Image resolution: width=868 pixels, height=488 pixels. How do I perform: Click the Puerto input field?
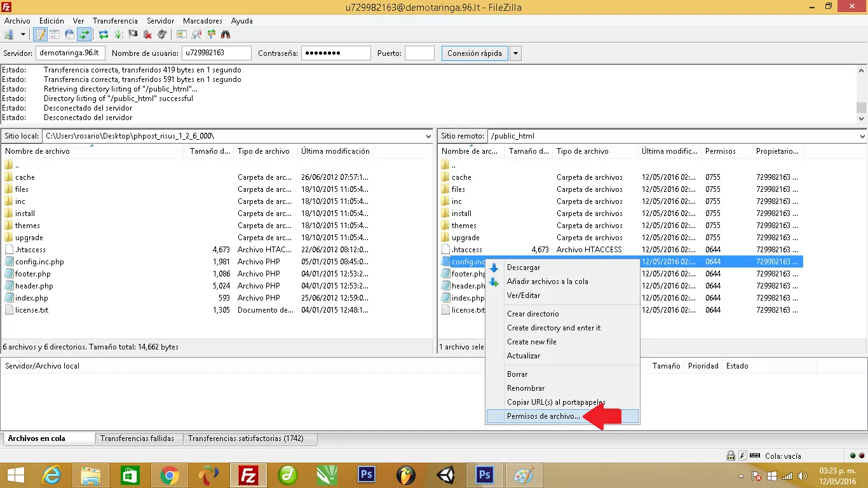[x=419, y=53]
